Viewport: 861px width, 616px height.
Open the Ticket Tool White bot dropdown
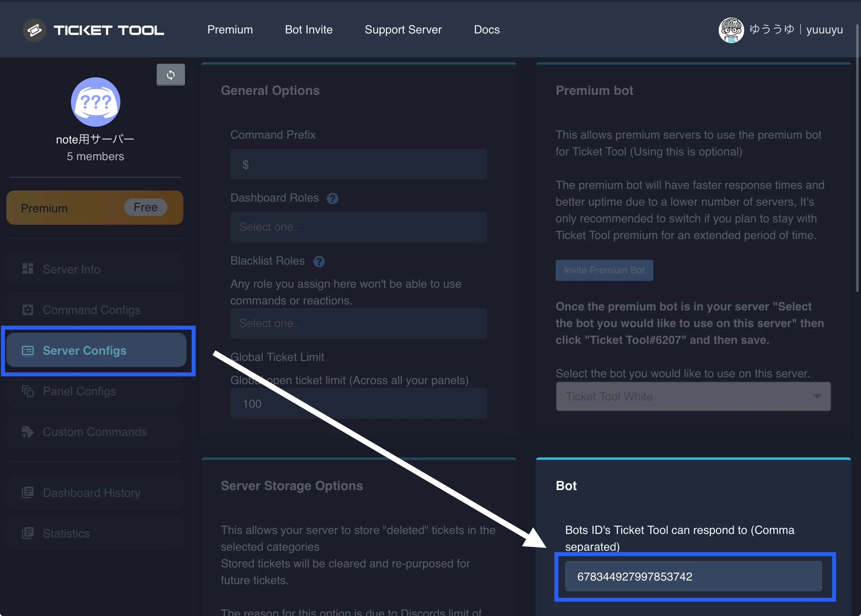click(693, 396)
